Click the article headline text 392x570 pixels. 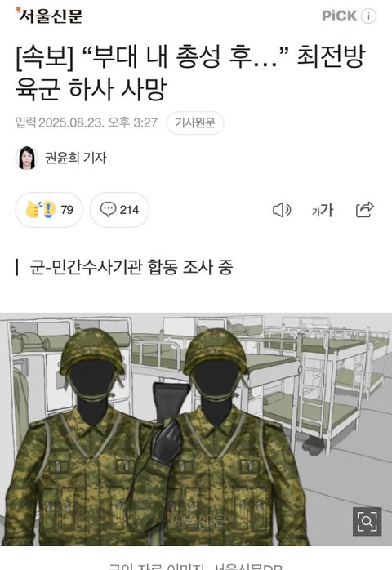[189, 73]
